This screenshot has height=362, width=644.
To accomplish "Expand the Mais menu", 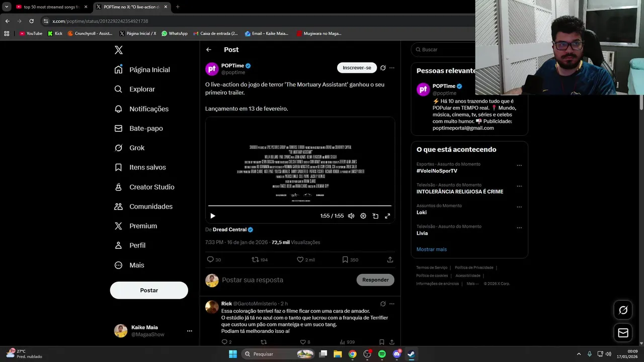I will [x=130, y=265].
